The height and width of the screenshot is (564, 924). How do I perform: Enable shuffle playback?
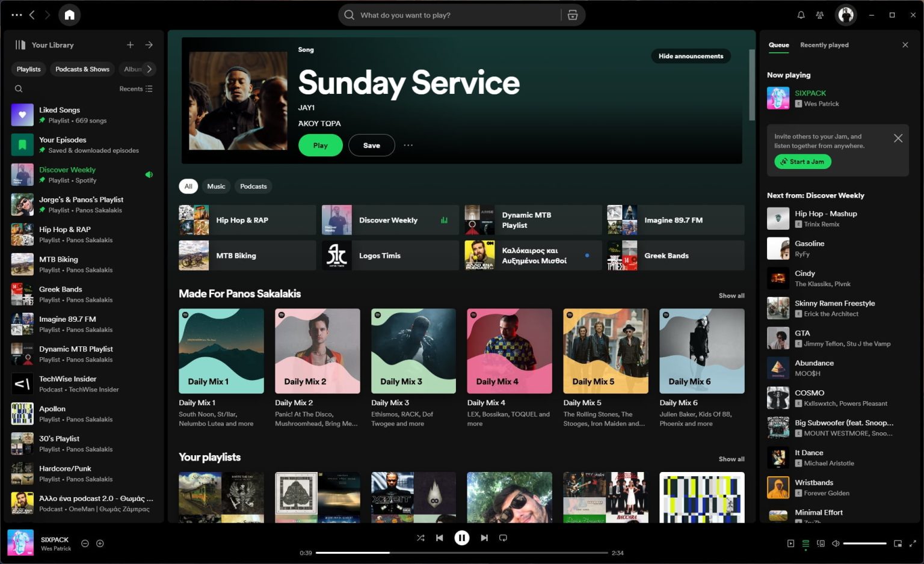click(x=420, y=538)
